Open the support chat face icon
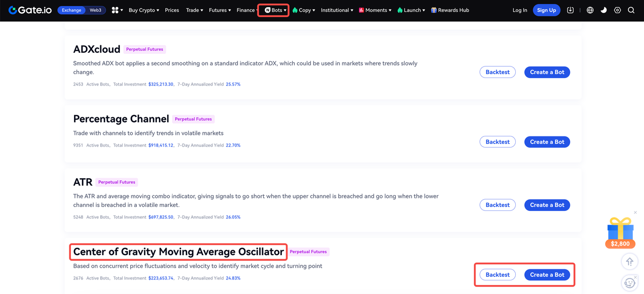 [629, 283]
